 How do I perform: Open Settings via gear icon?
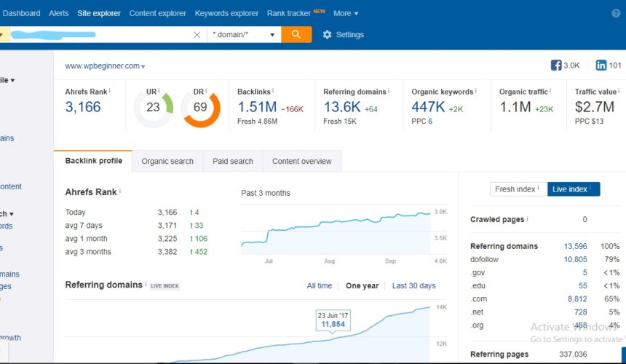click(x=327, y=35)
